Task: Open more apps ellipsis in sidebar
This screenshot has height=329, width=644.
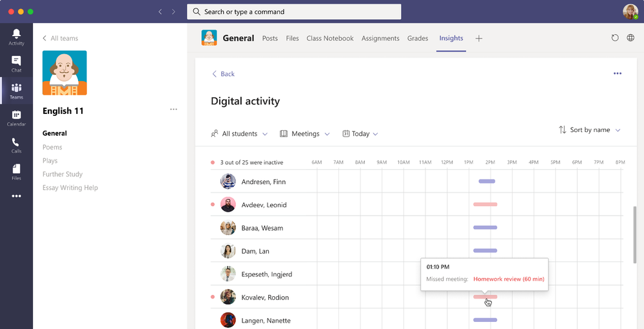Action: pos(16,196)
